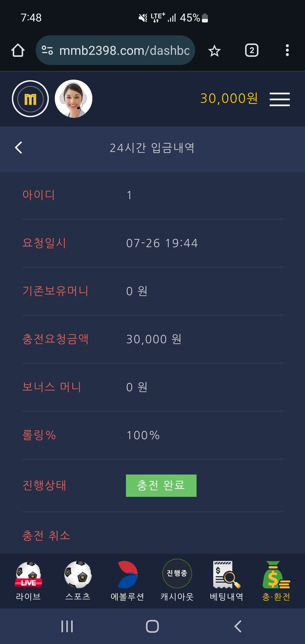Open customer support agent avatar
The image size is (305, 644).
pos(73,99)
